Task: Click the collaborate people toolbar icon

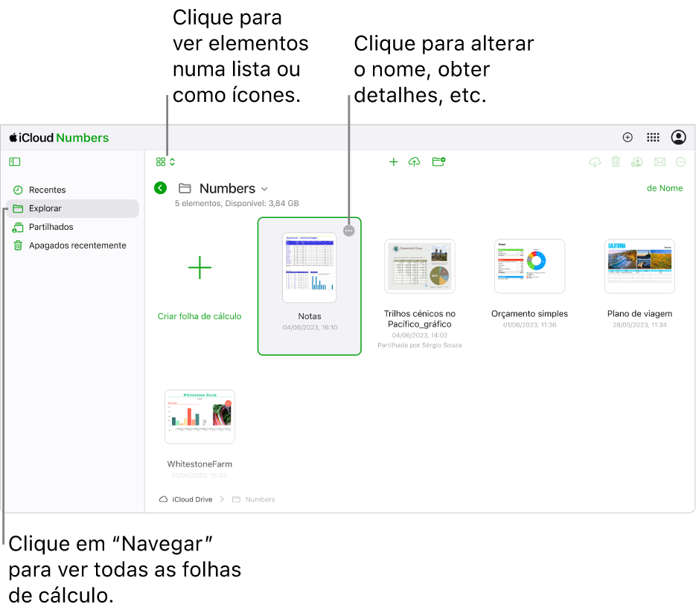Action: point(636,162)
